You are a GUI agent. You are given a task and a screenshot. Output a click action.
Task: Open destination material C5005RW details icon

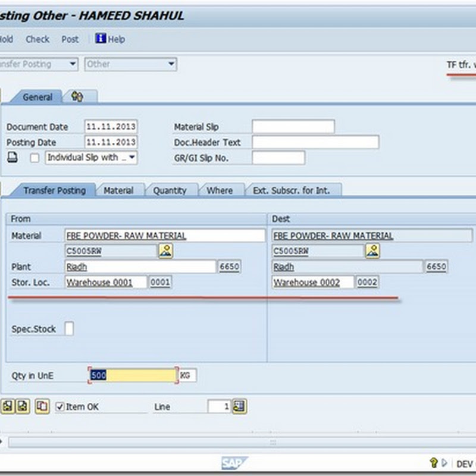point(372,251)
